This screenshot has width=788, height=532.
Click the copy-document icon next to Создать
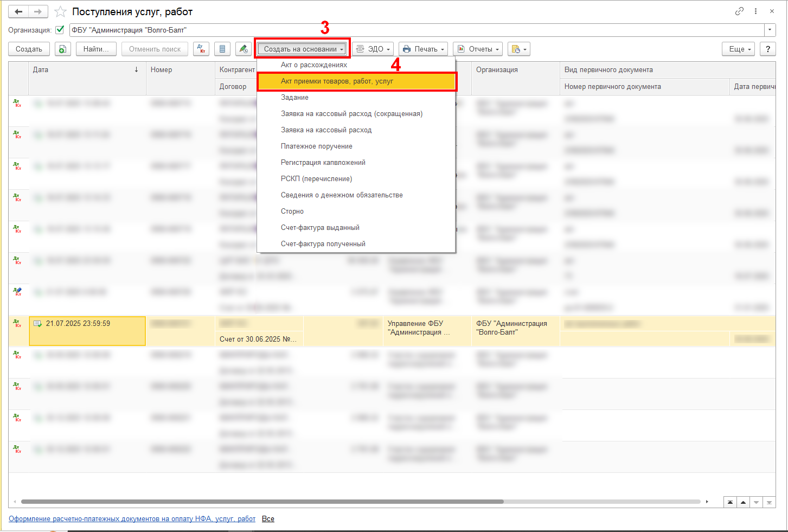[x=62, y=49]
